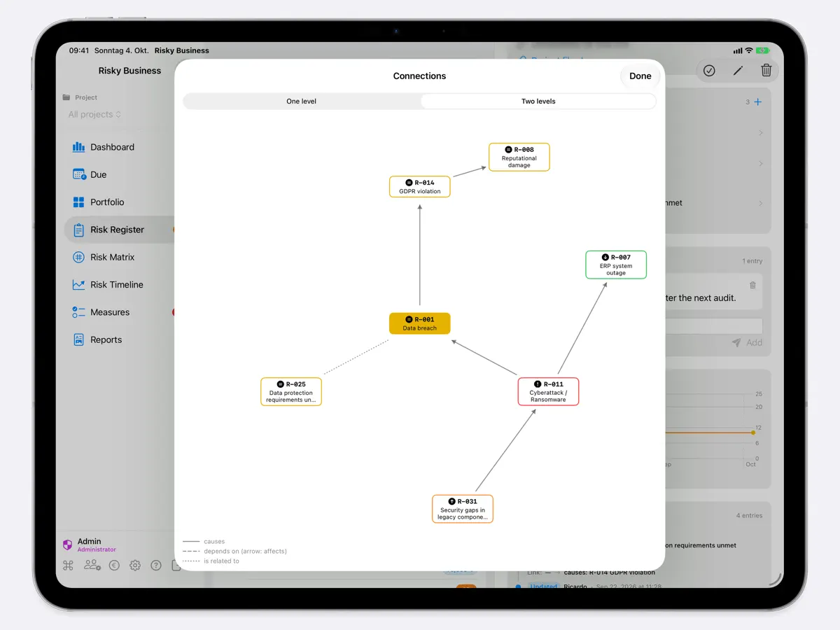Click the Wi-Fi icon in status bar

pos(749,50)
